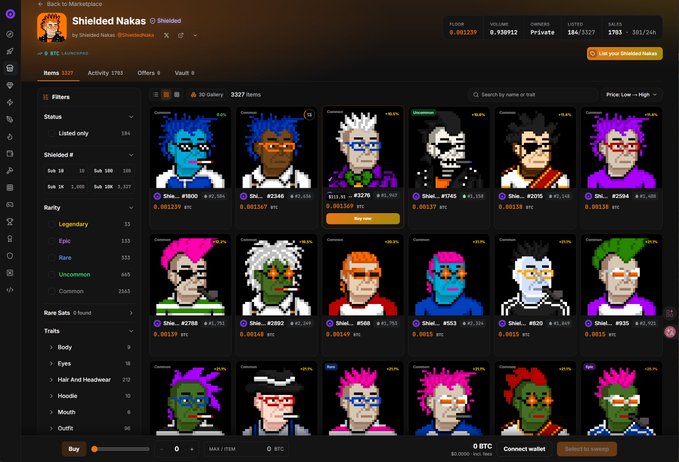The width and height of the screenshot is (679, 462).
Task: Open the grid table icon in sidebar
Action: click(x=10, y=187)
